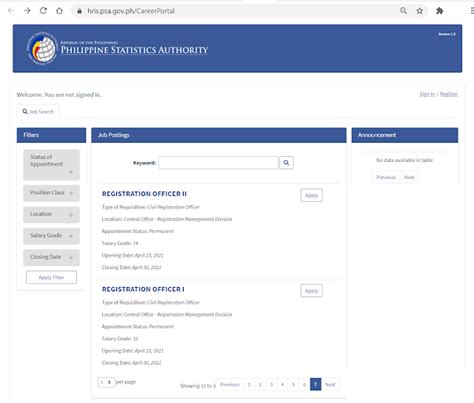This screenshot has width=474, height=403.
Task: Click the padlock site info icon
Action: (x=79, y=11)
